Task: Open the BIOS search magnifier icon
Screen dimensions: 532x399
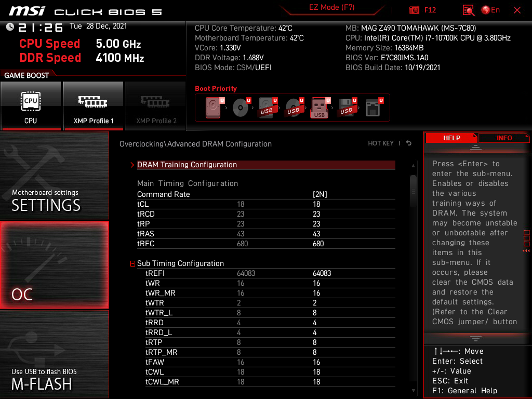Action: point(469,10)
